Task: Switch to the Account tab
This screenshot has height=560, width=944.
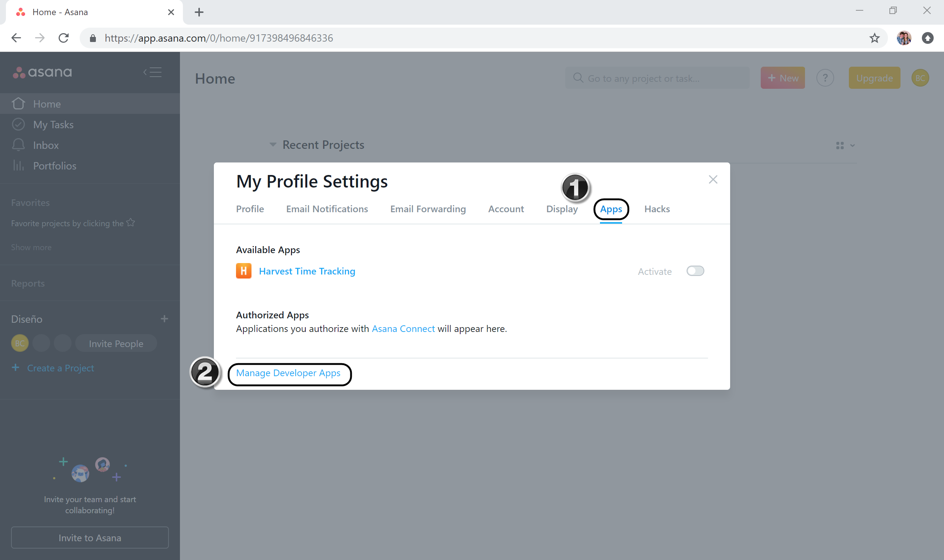Action: click(x=506, y=209)
